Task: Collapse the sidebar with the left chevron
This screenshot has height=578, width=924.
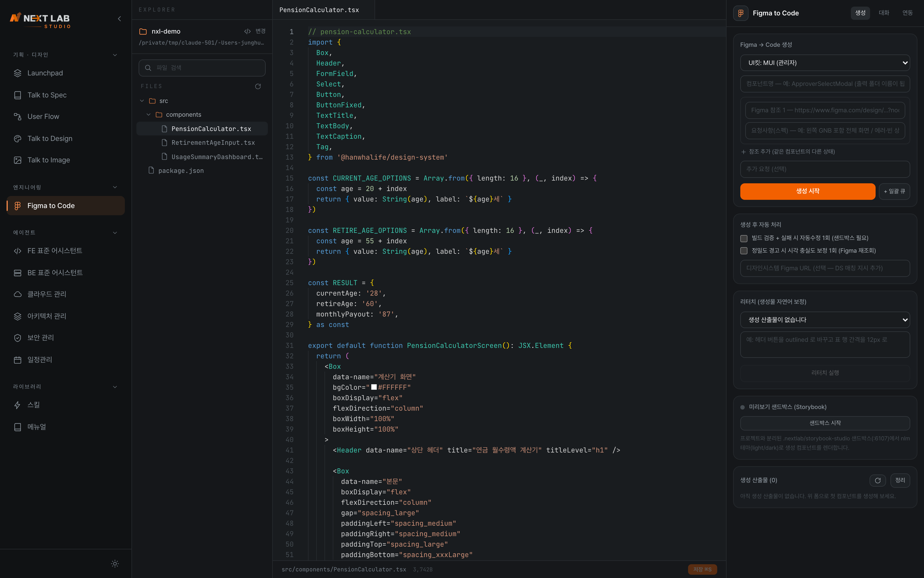Action: [119, 18]
